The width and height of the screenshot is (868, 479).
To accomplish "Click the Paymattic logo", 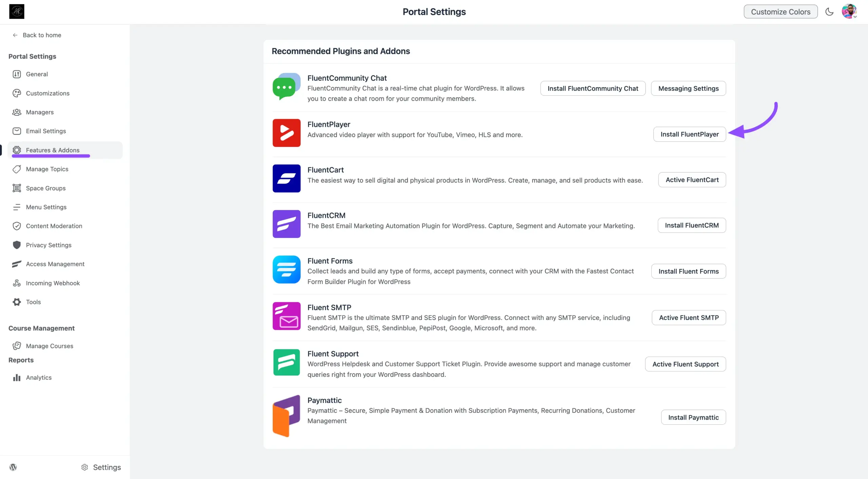I will (x=287, y=416).
